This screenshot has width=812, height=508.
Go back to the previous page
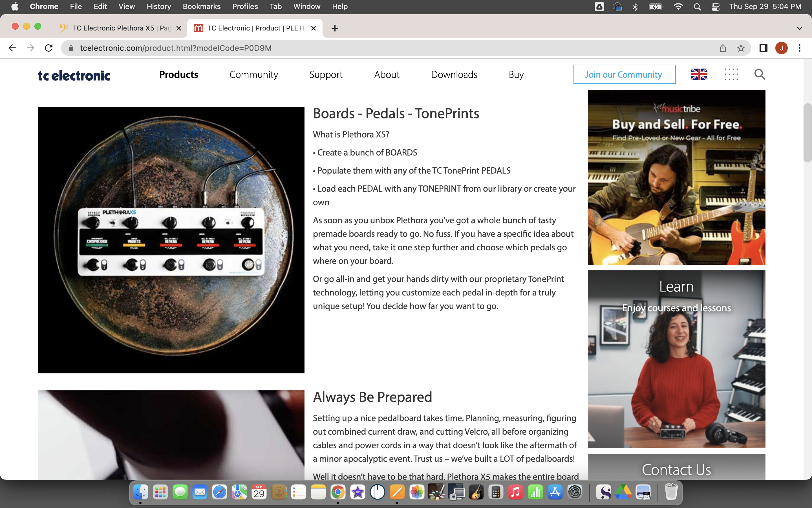click(12, 48)
